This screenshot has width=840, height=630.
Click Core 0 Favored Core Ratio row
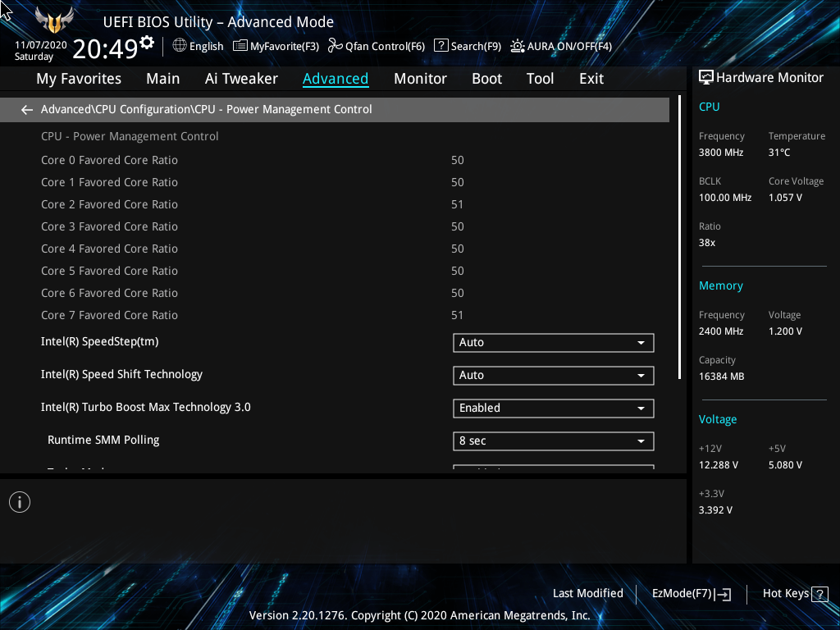(335, 160)
